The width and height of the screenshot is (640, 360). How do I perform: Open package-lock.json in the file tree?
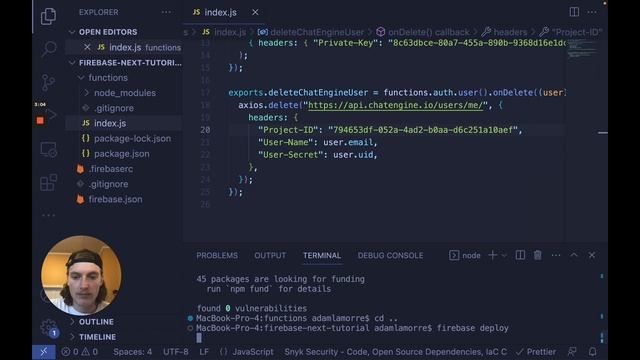132,139
